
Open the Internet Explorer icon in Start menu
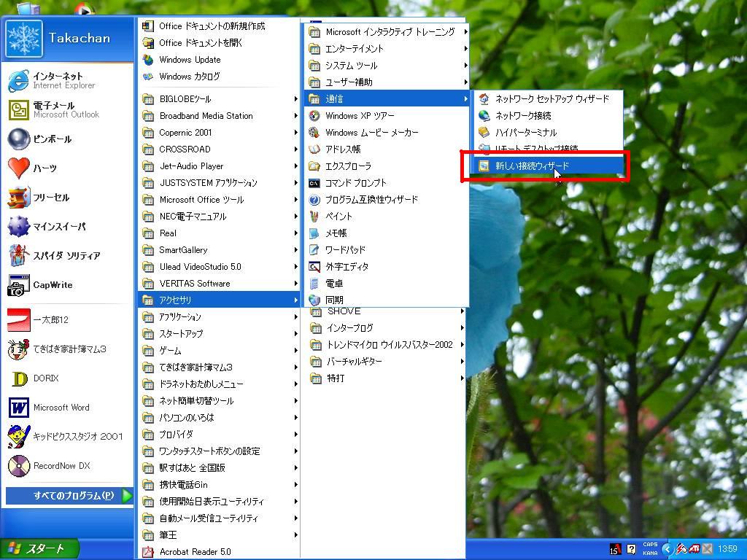(x=18, y=80)
